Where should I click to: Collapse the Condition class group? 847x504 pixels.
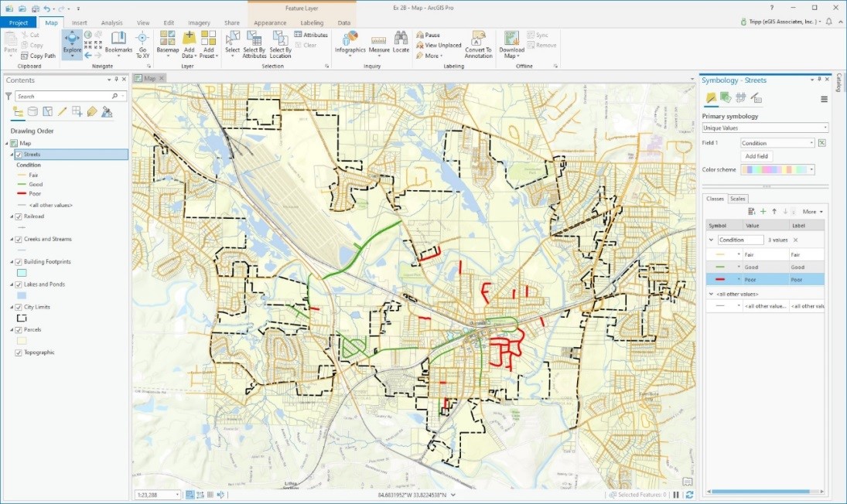(x=711, y=240)
